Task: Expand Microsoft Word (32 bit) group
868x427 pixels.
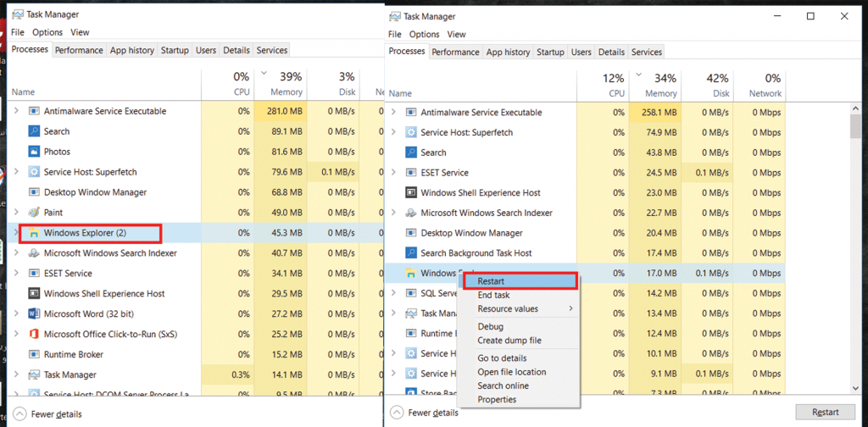Action: [x=16, y=314]
